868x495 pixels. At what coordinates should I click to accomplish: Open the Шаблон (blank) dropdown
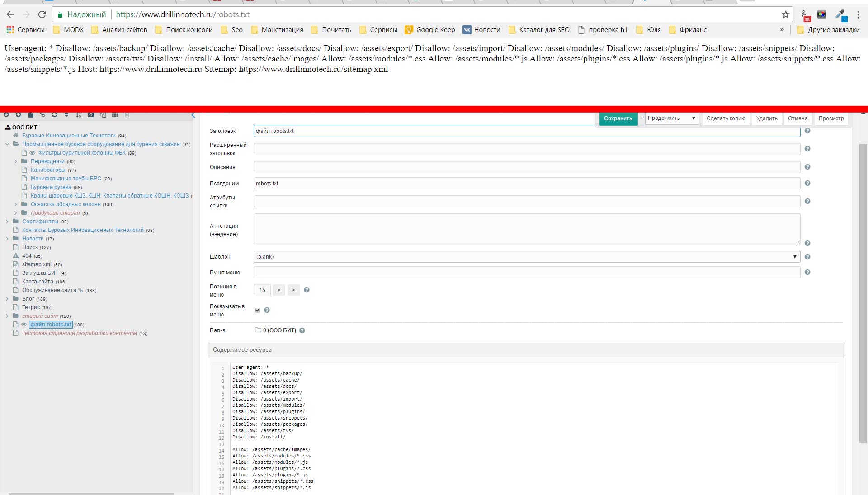pos(527,257)
